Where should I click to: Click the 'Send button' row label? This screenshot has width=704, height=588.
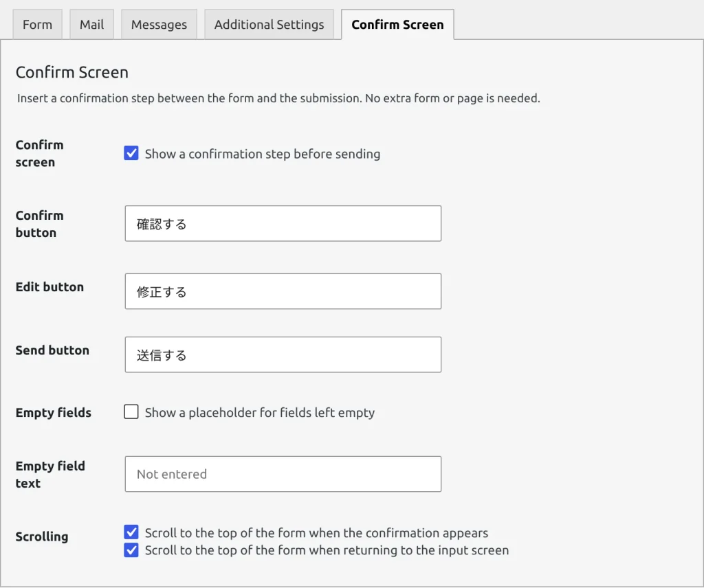pos(52,350)
